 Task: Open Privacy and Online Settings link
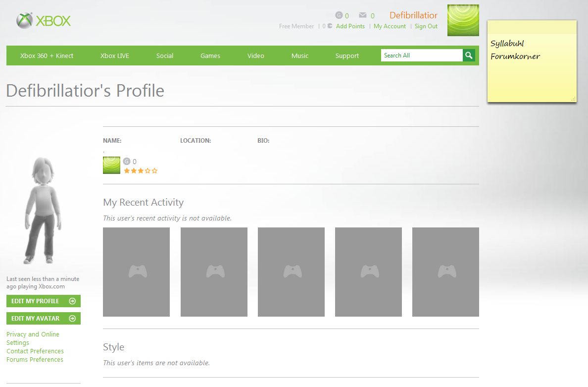pos(33,338)
